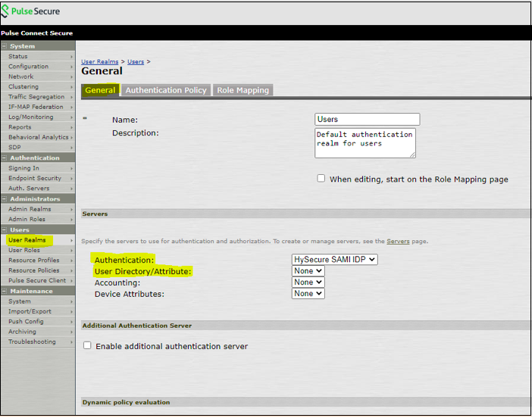532x418 pixels.
Task: Collapse the System section in sidebar
Action: pos(5,46)
